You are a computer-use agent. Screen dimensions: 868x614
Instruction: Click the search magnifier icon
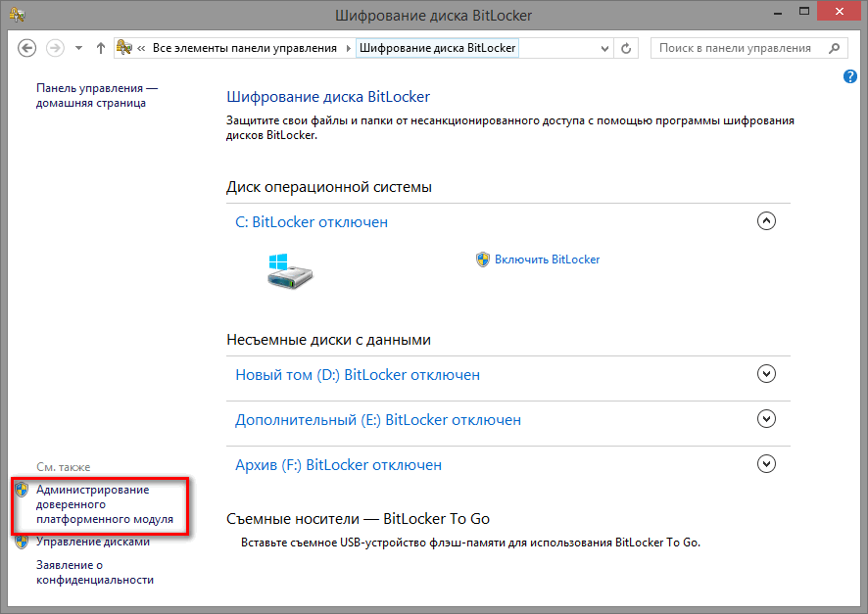(834, 48)
